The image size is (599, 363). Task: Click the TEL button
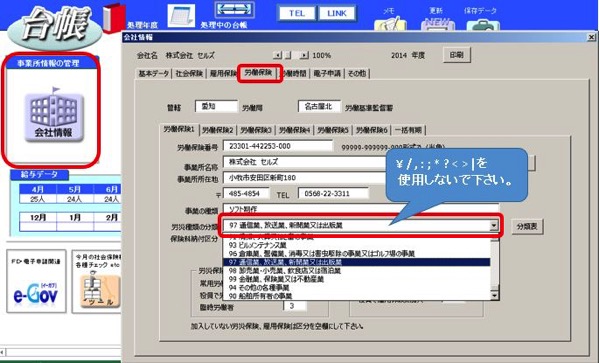tap(297, 13)
